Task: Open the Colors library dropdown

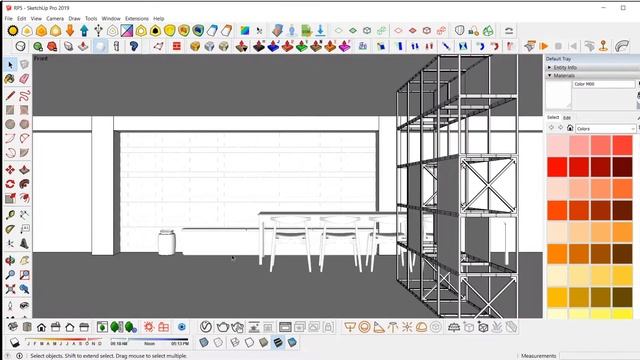Action: coord(606,129)
